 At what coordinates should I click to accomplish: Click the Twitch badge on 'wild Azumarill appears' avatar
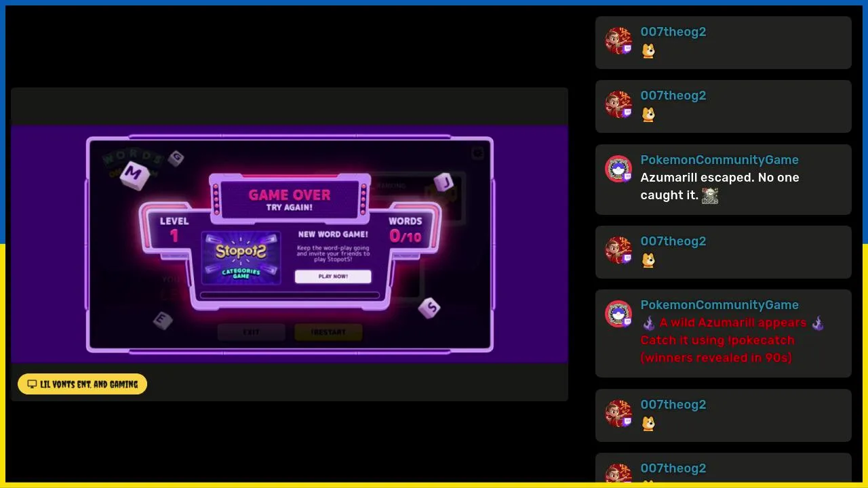point(627,323)
